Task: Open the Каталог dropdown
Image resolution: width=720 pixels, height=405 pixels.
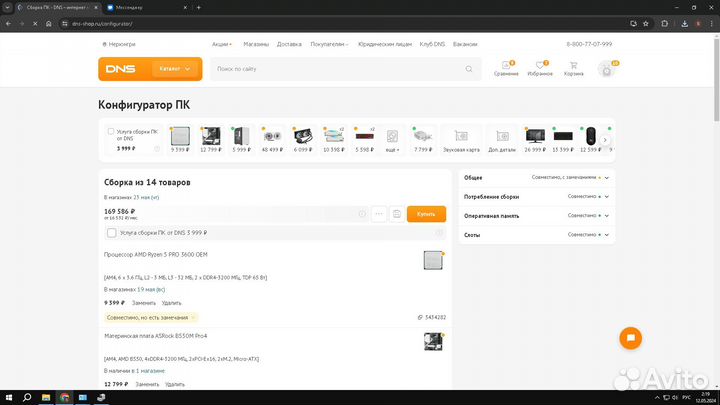Action: pos(174,69)
